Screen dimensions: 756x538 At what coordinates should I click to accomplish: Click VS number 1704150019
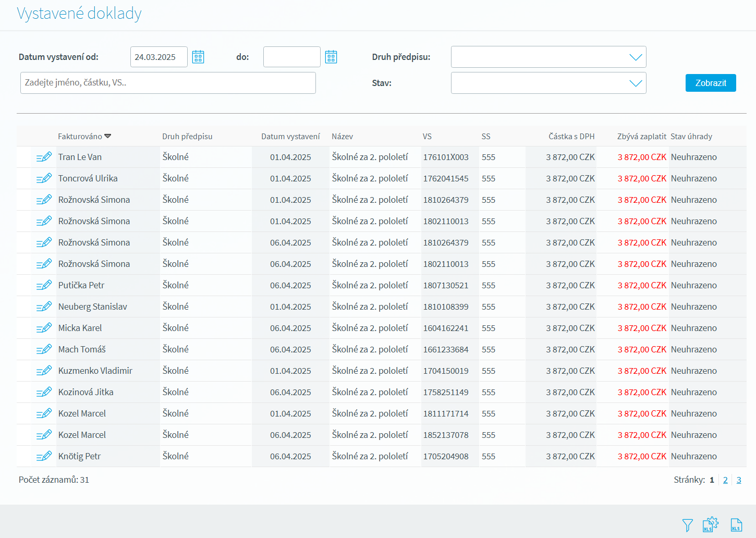tap(446, 371)
